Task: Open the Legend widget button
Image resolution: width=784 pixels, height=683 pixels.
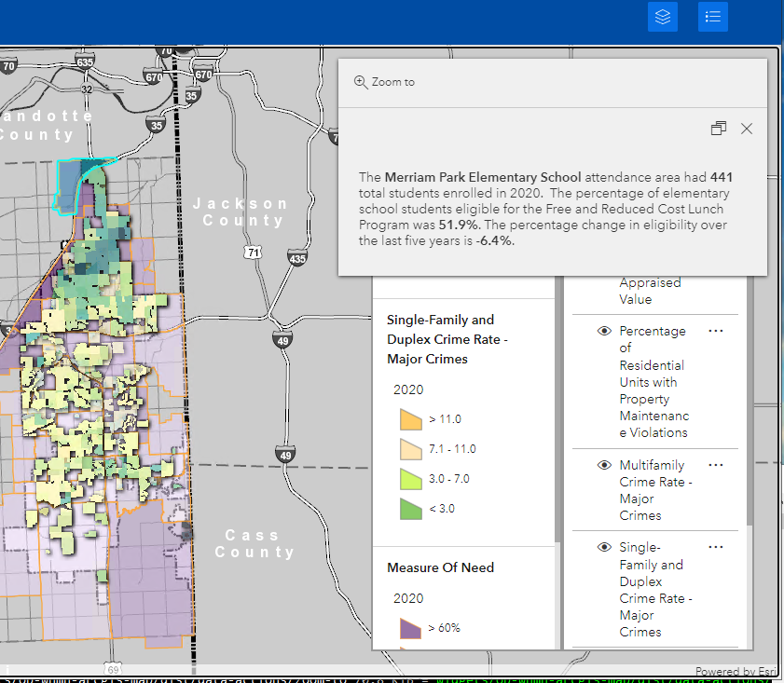Action: click(712, 17)
